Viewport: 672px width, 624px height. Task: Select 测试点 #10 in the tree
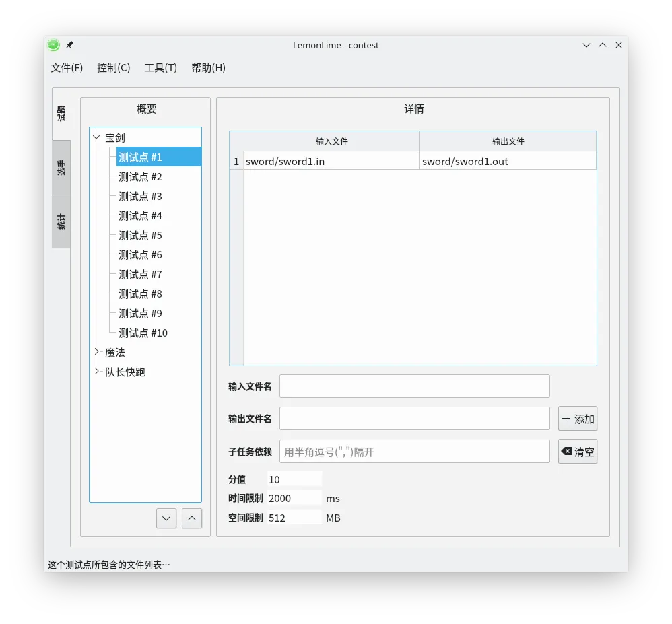point(143,333)
